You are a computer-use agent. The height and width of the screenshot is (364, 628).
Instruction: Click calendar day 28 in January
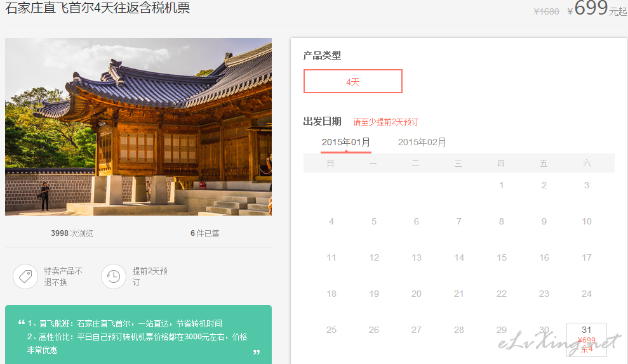[x=458, y=330]
